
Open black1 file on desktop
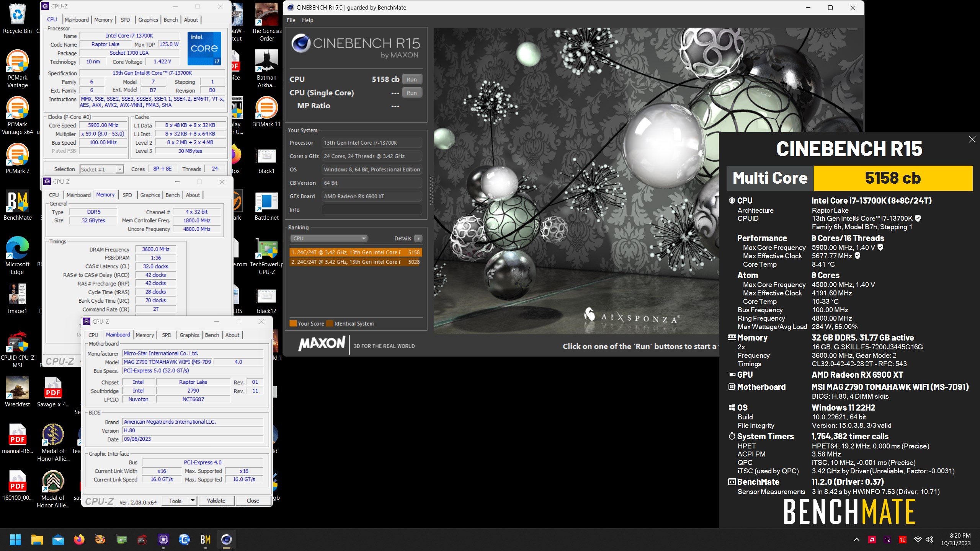pyautogui.click(x=266, y=158)
